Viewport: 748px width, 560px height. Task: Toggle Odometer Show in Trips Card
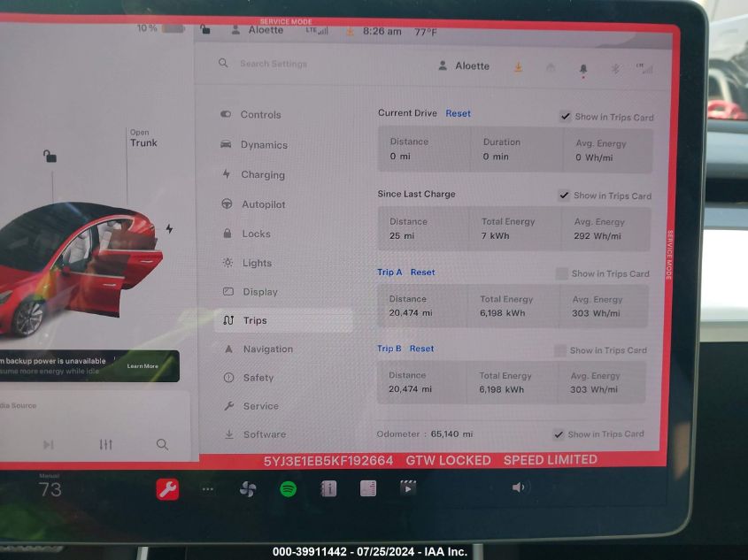[x=558, y=433]
